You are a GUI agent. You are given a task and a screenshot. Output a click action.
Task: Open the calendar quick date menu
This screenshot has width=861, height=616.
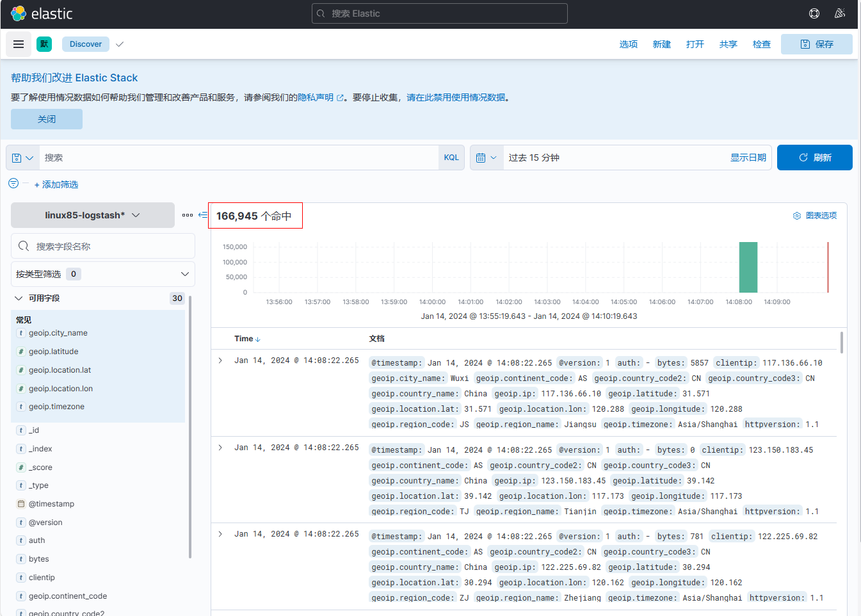click(x=486, y=158)
